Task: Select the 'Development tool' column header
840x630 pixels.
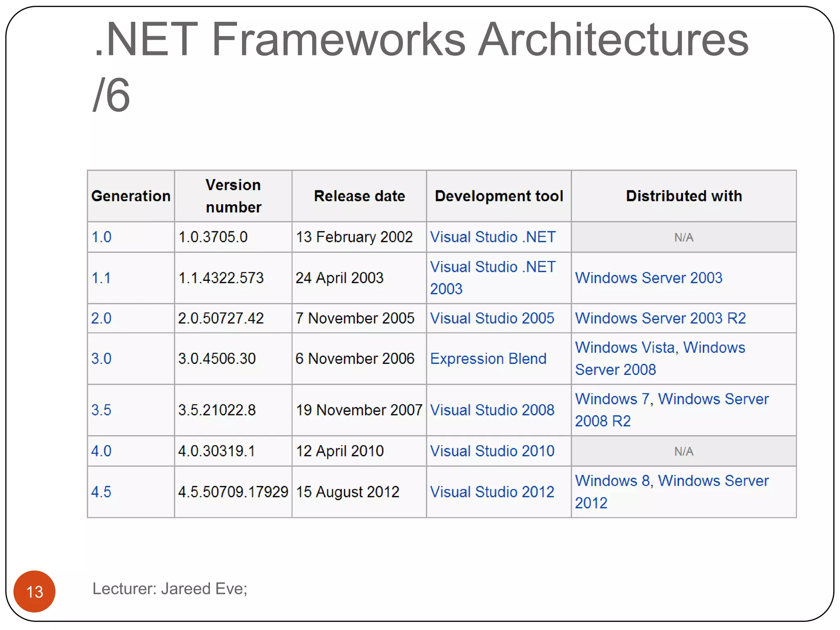Action: click(499, 196)
